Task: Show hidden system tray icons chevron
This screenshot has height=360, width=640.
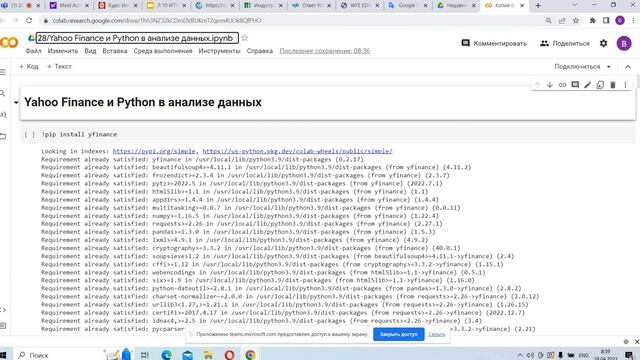Action: click(x=520, y=355)
